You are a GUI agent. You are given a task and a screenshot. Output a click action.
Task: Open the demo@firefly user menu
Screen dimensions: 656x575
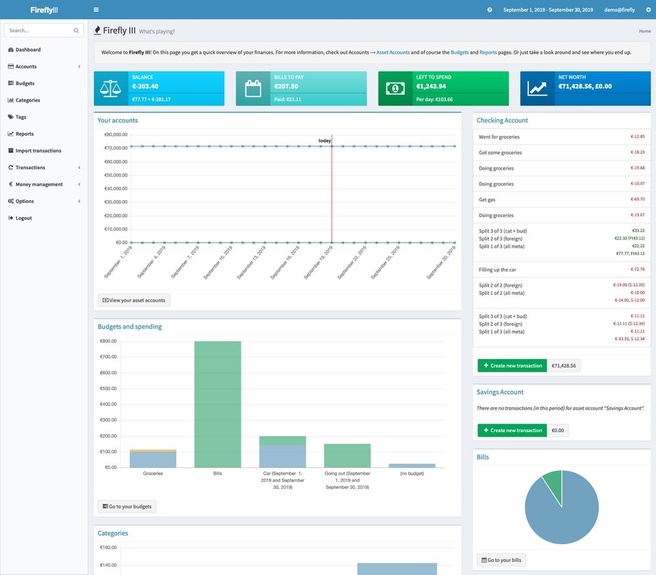[619, 10]
